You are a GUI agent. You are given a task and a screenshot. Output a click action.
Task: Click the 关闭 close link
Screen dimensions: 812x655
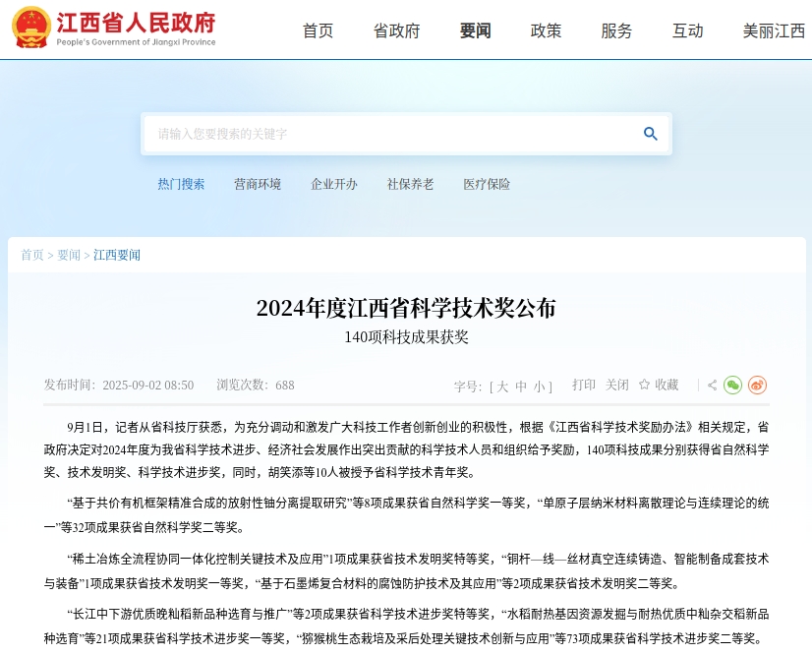tap(616, 386)
